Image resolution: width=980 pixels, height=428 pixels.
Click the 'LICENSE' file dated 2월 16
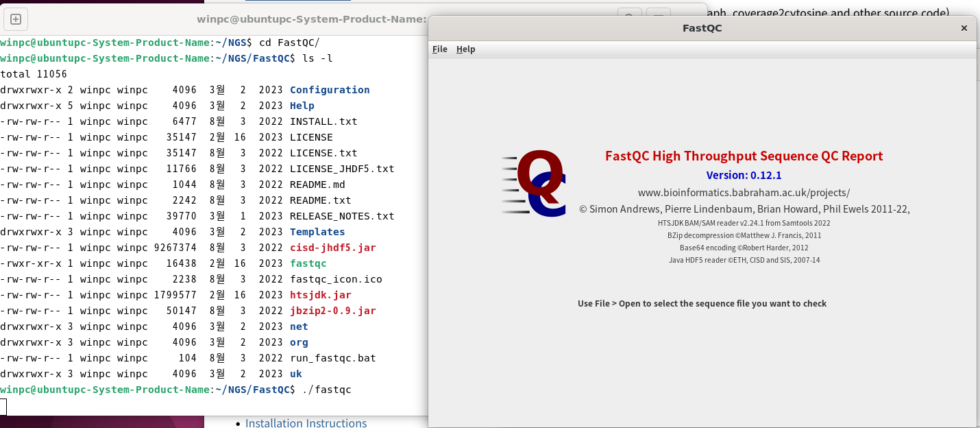point(311,137)
